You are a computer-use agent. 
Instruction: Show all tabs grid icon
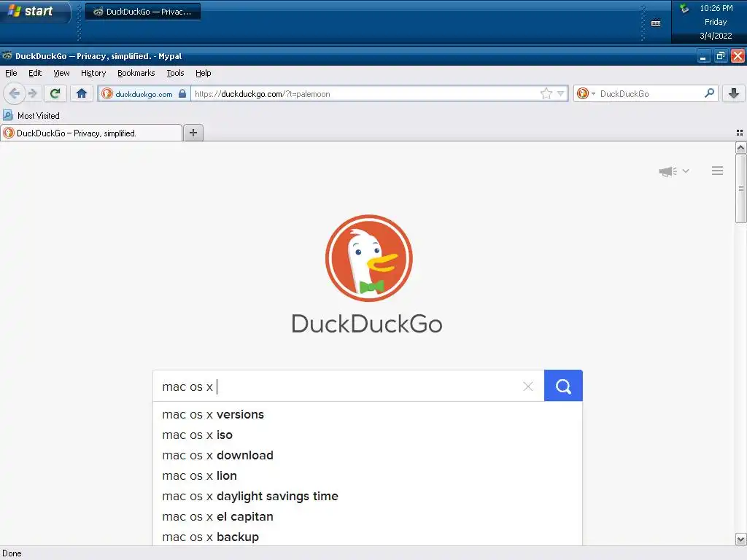(740, 133)
